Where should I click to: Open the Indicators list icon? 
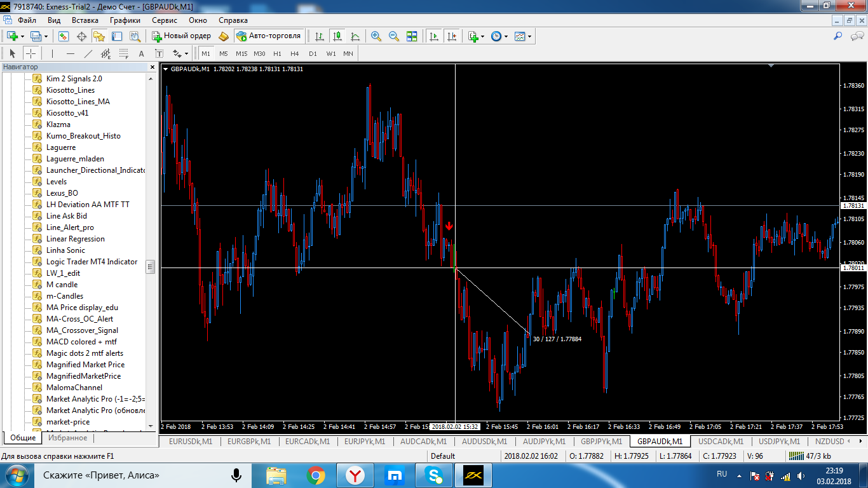coord(473,36)
